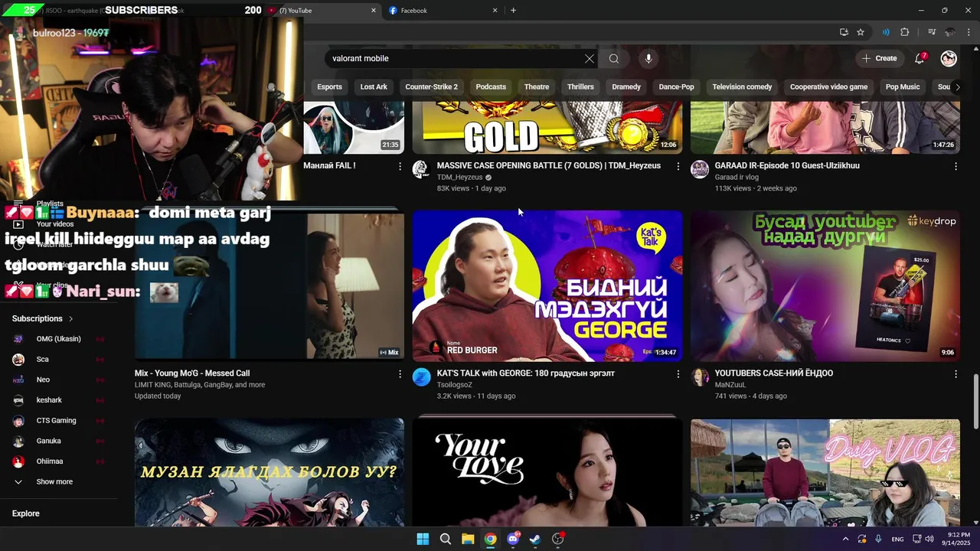Open Windows taskbar search

[x=445, y=539]
